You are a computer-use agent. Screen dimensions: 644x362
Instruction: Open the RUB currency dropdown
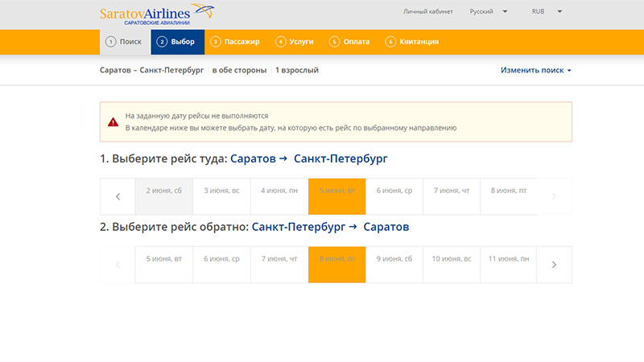[x=547, y=12]
